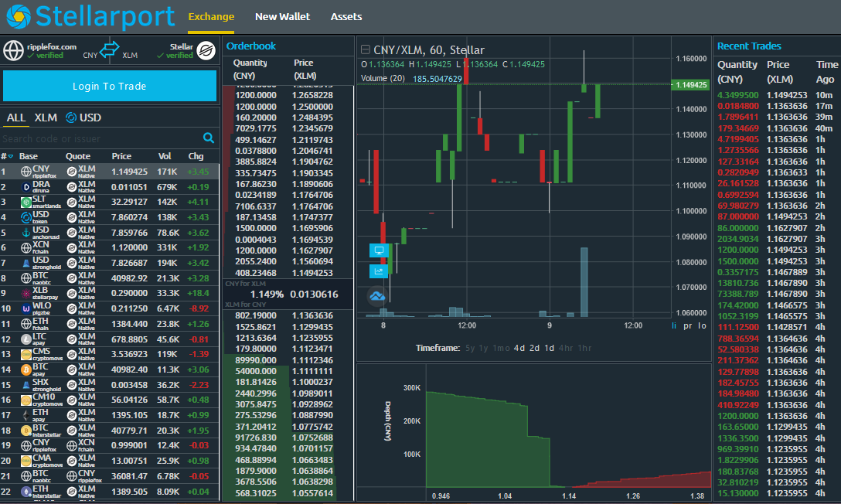The image size is (841, 504).
Task: Toggle the 'pr' percent scale option
Action: point(687,326)
